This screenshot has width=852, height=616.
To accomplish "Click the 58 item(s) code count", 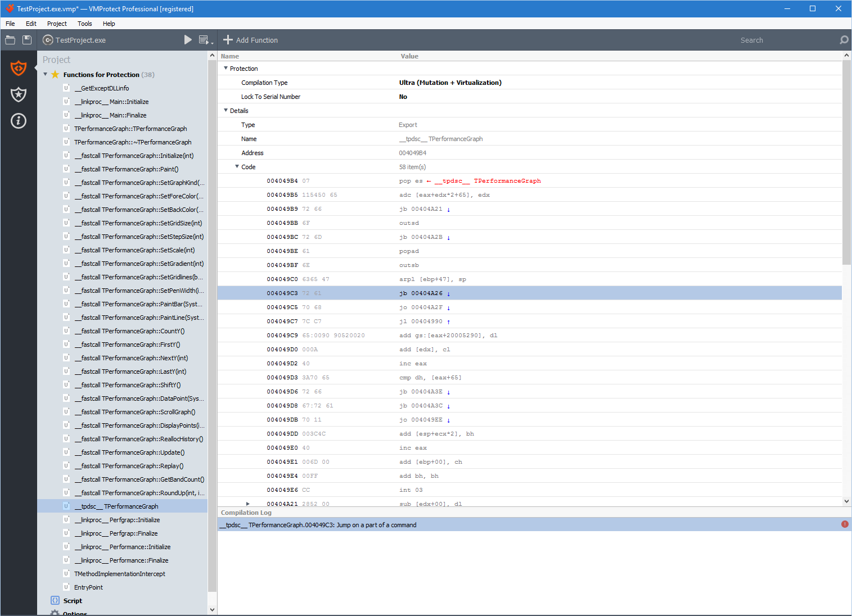I will [x=412, y=167].
